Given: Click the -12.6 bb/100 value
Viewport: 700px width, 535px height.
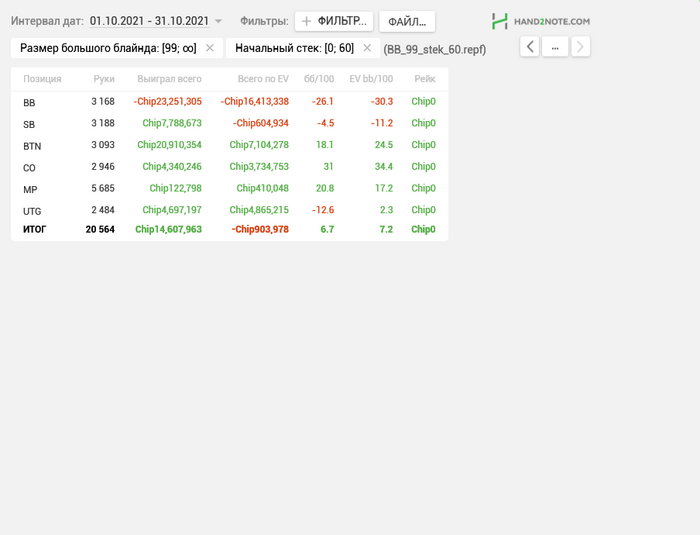Looking at the screenshot, I should pyautogui.click(x=323, y=210).
